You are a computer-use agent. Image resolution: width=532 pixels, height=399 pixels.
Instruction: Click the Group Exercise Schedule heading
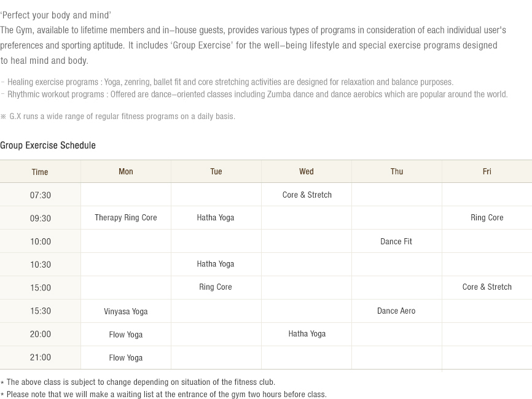[48, 145]
